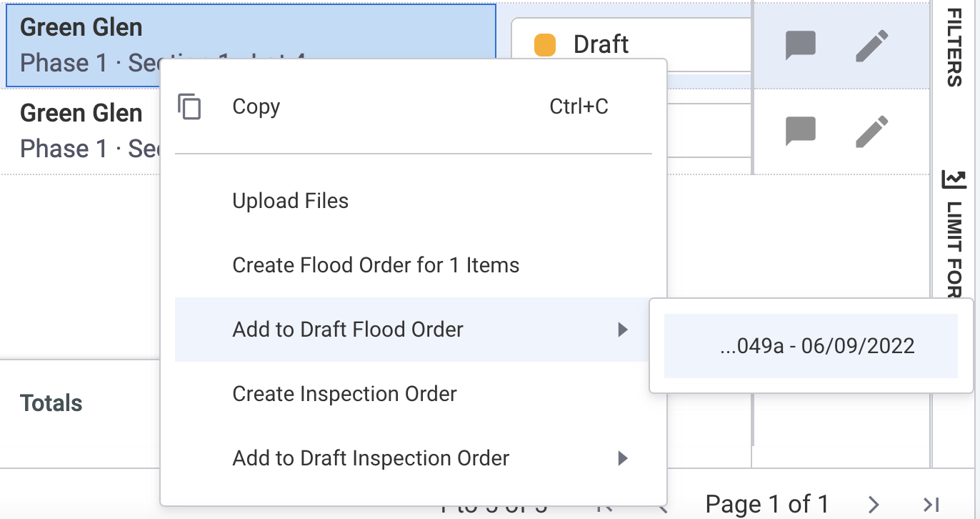Select Create Flood Order for 1 Items
Viewport: 980px width, 519px height.
(376, 265)
